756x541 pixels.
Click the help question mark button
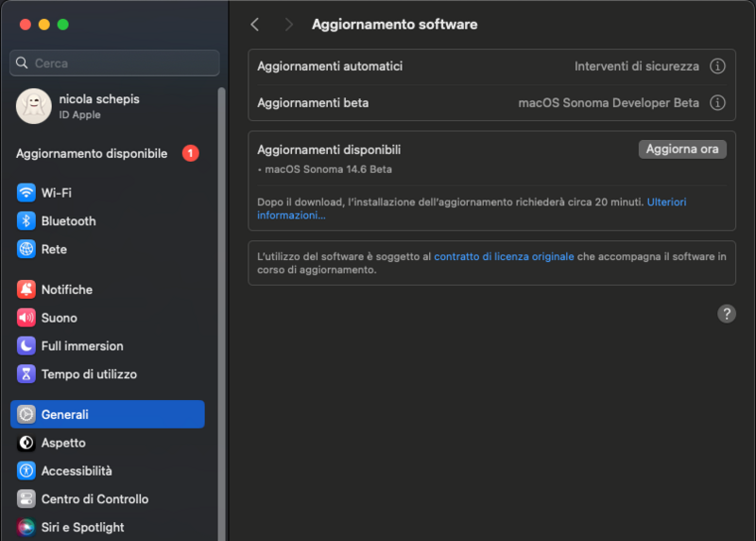pos(727,314)
